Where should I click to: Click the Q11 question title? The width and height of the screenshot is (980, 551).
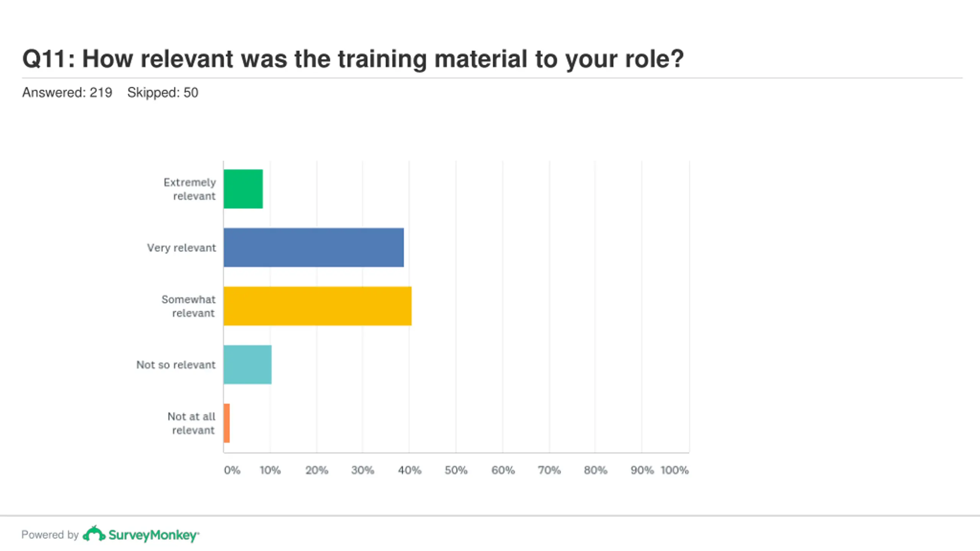click(353, 59)
